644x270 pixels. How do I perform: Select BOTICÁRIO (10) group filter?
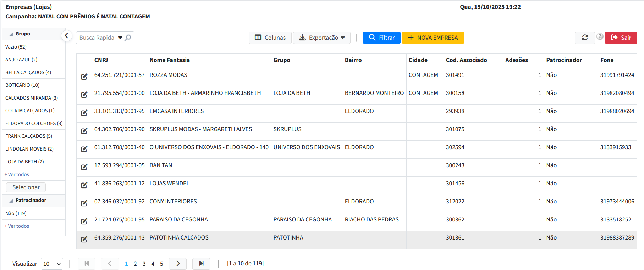[22, 85]
